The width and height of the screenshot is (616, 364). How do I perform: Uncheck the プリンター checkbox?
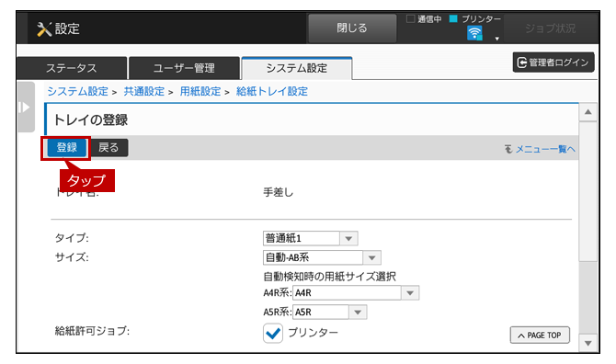[273, 333]
